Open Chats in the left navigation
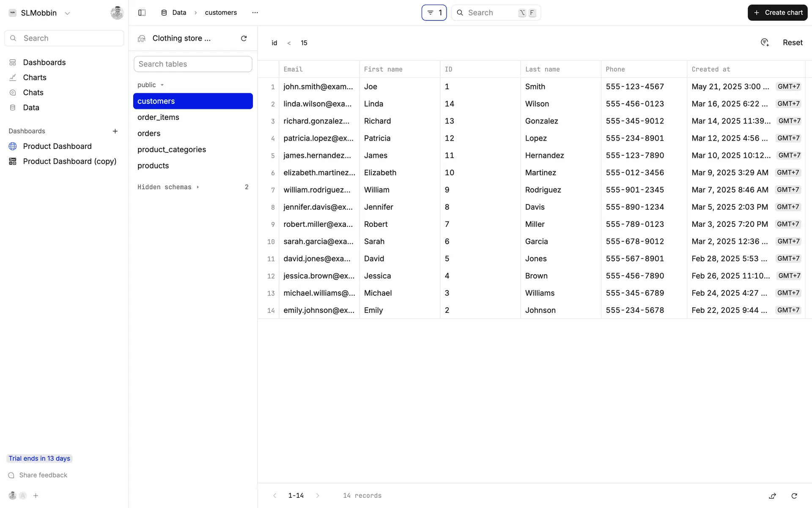Viewport: 812px width, 508px height. point(33,92)
